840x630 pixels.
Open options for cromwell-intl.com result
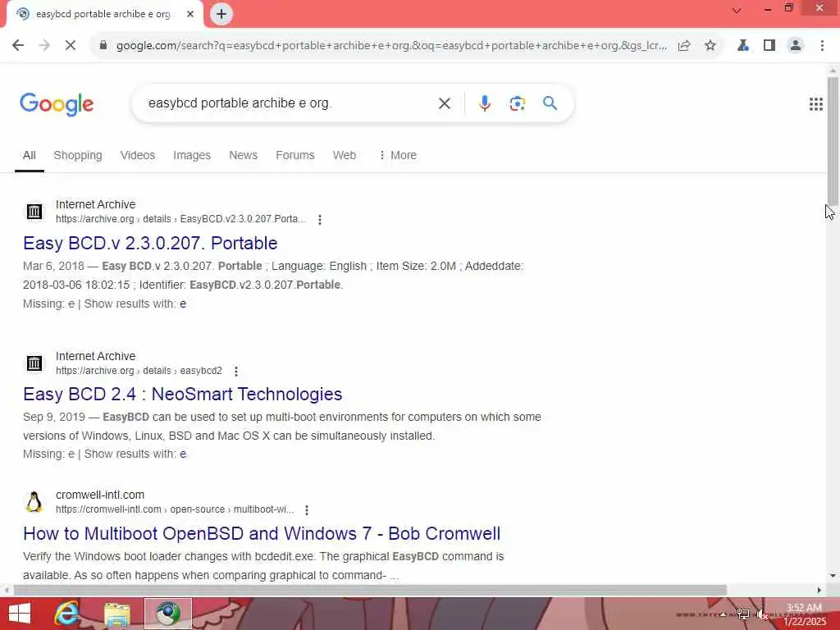(307, 510)
